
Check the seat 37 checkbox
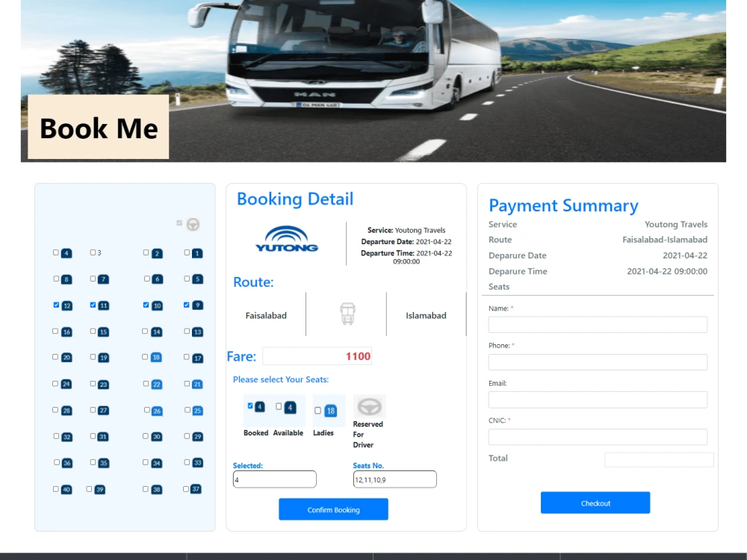186,488
